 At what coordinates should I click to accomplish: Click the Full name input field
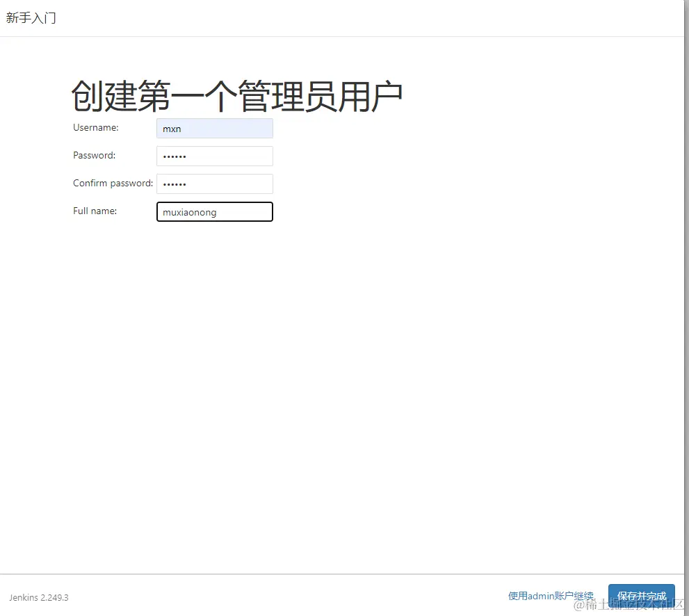click(x=214, y=211)
